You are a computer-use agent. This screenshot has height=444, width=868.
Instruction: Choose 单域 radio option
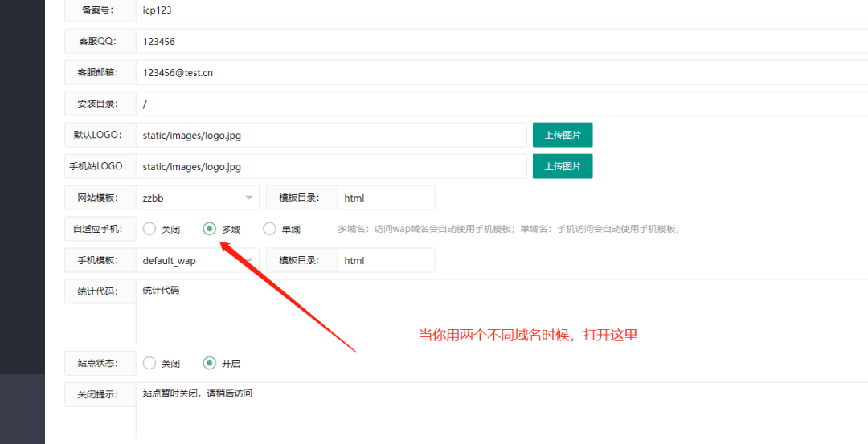269,229
